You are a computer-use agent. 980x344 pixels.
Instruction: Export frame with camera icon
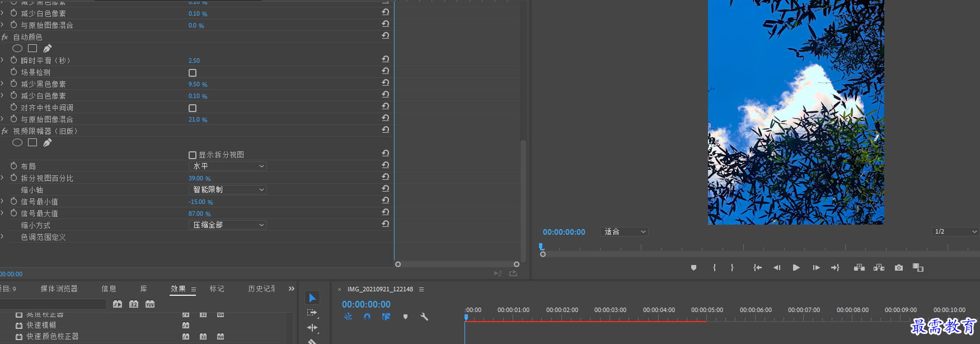899,268
